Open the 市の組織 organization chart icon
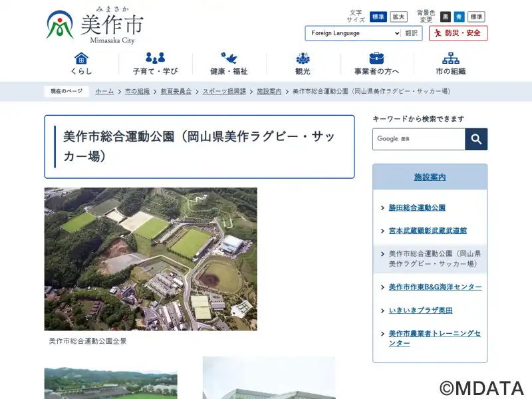 pyautogui.click(x=450, y=58)
